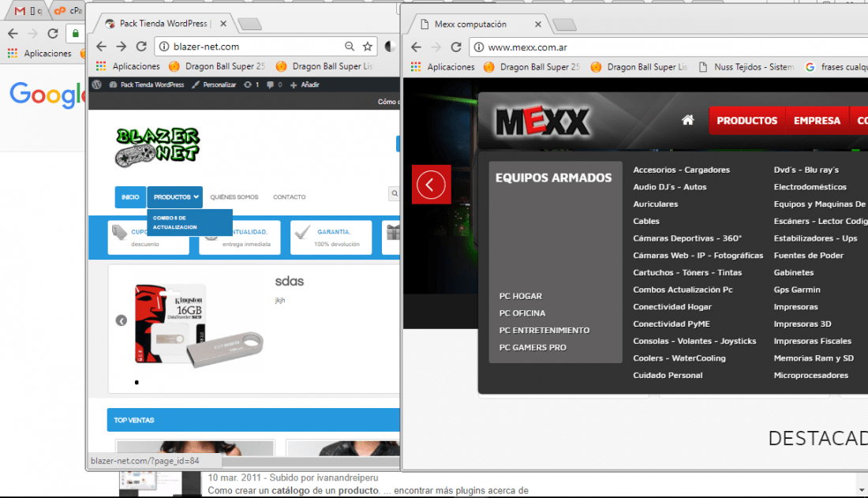Open CONTACTO menu item
The height and width of the screenshot is (498, 868).
[x=289, y=197]
